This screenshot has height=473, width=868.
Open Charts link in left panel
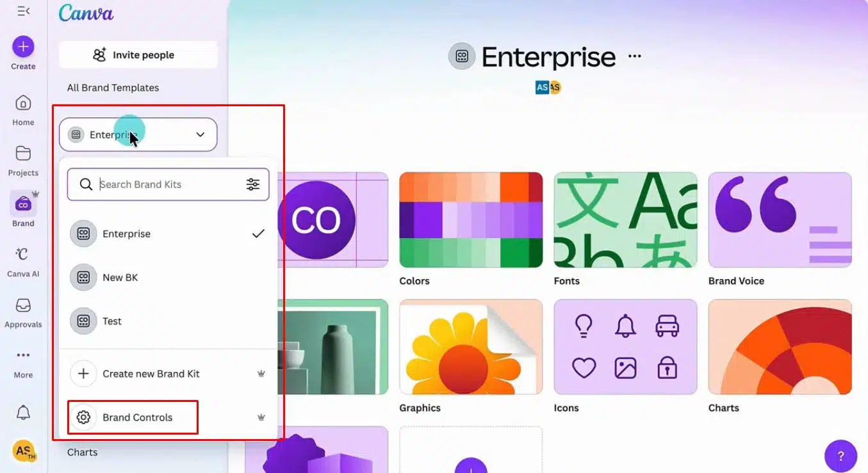[83, 452]
